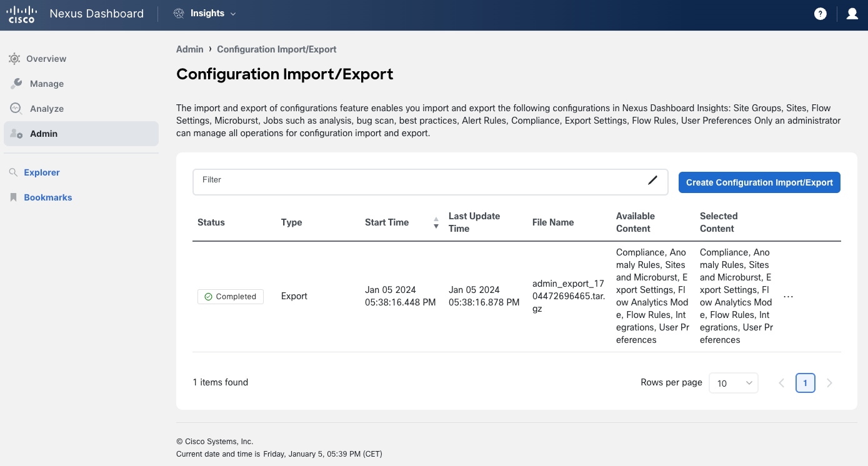868x466 pixels.
Task: Open the Manage section
Action: (81, 84)
